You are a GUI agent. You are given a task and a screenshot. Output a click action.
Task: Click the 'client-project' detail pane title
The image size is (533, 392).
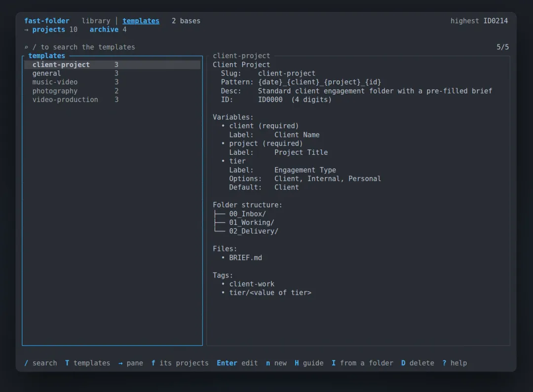pyautogui.click(x=241, y=56)
